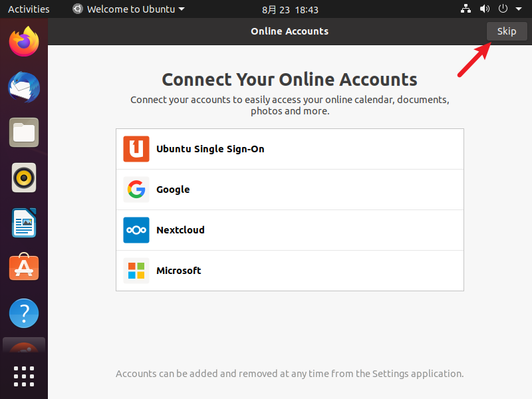Image resolution: width=532 pixels, height=399 pixels.
Task: Click the power icon in top bar
Action: click(503, 9)
